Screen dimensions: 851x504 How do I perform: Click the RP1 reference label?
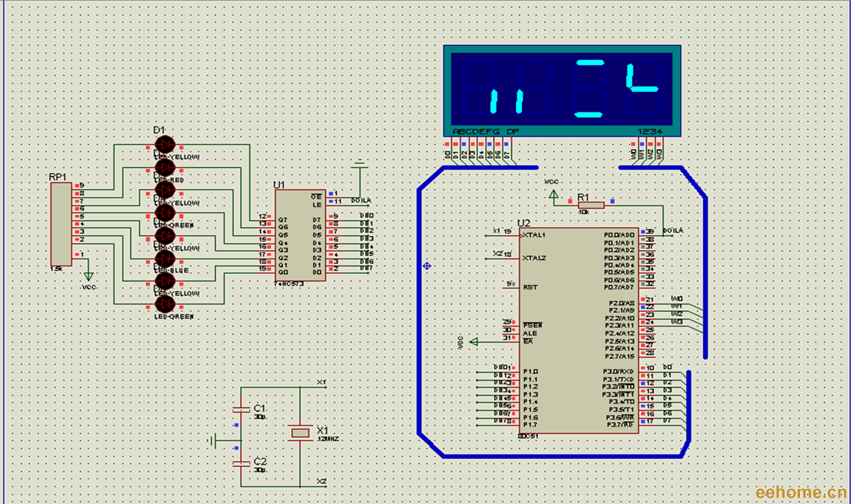coord(57,177)
